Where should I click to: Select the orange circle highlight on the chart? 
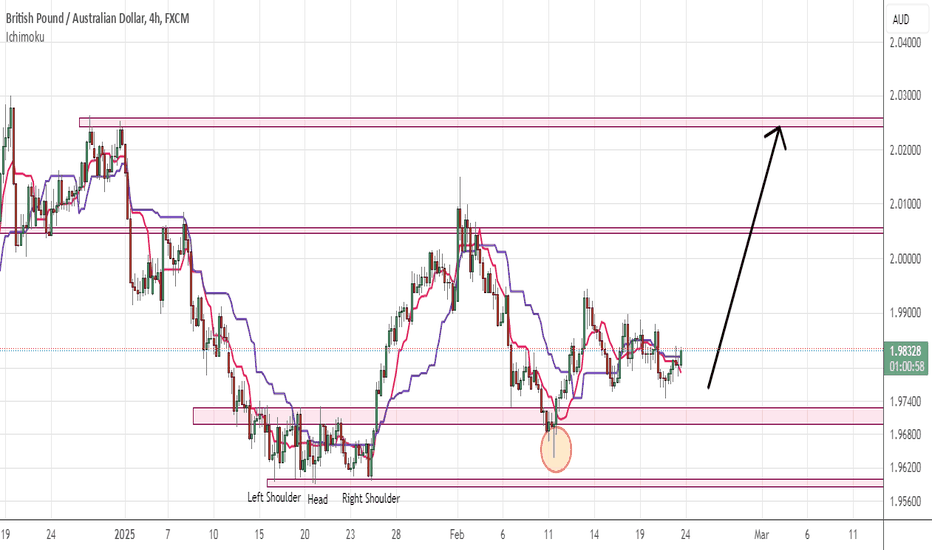(556, 450)
